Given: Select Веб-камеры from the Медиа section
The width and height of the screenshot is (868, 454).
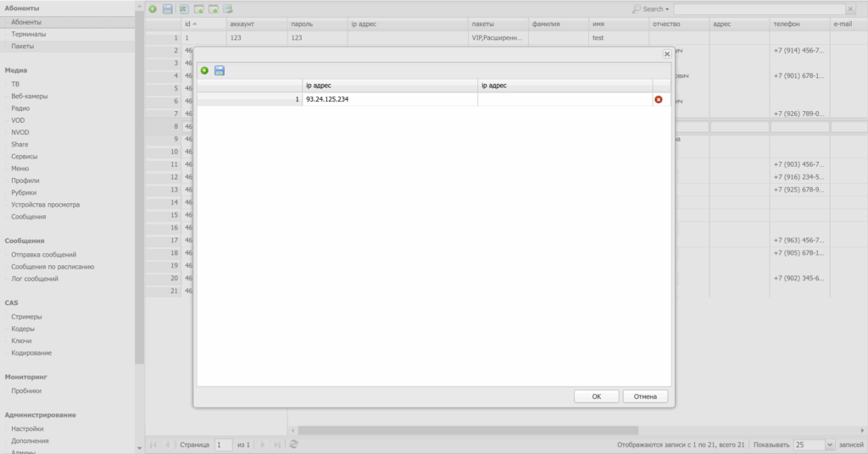Looking at the screenshot, I should 30,97.
